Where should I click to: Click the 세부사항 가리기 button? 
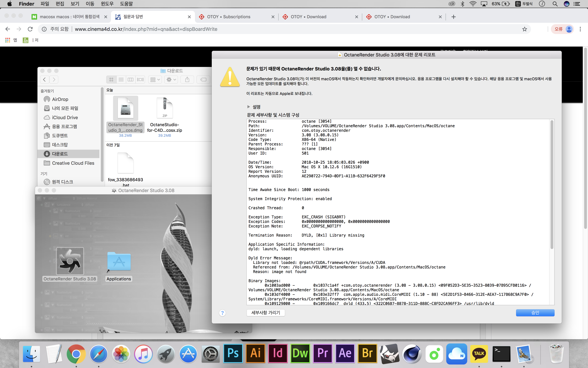[266, 313]
